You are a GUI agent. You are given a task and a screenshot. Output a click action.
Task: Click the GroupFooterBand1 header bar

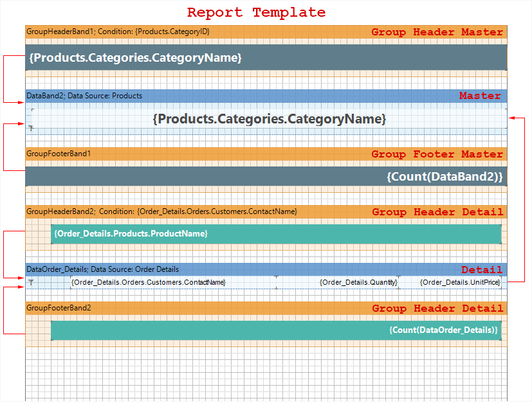tap(193, 154)
